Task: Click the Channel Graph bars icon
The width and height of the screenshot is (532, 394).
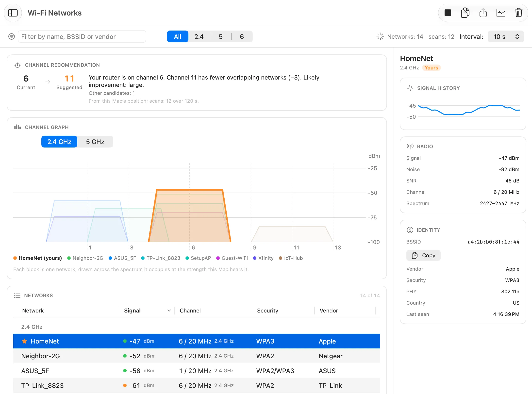Action: (x=17, y=127)
